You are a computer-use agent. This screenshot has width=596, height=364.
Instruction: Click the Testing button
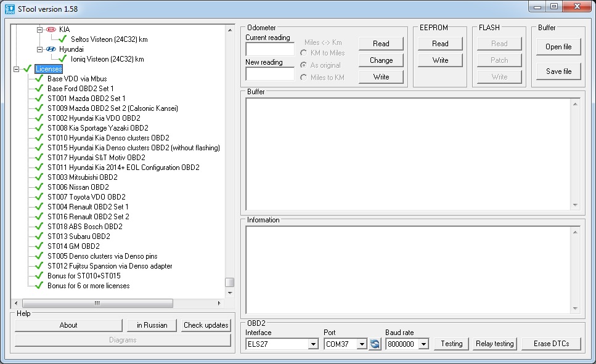[452, 344]
